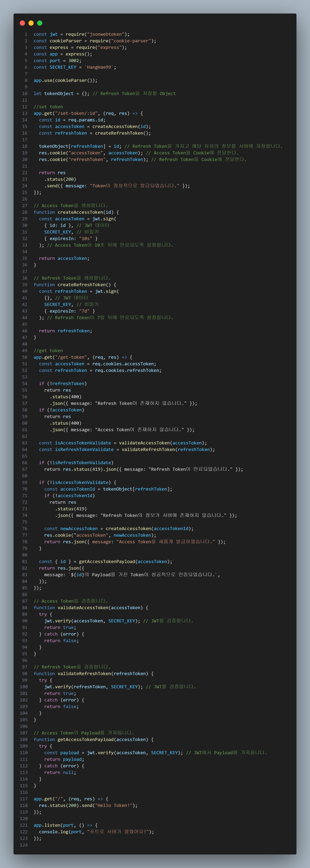
Task: Click the function createAccessToken(id) definition
Action: pyautogui.click(x=76, y=212)
